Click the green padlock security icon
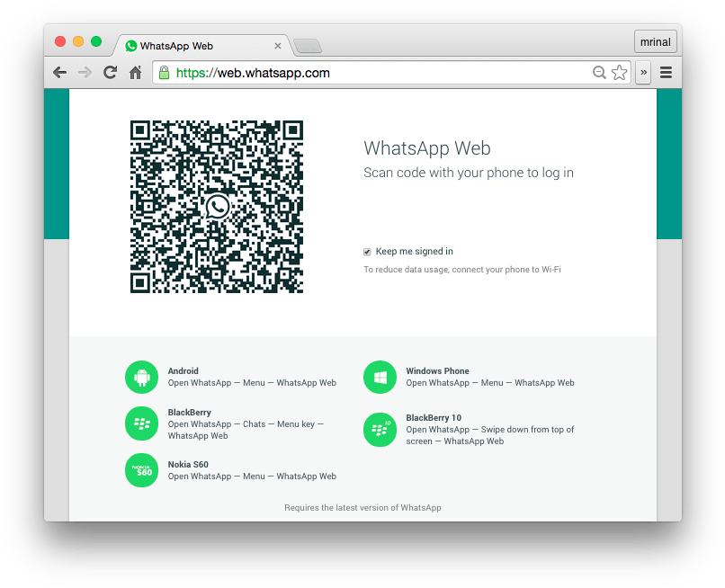The image size is (725, 588). coord(164,73)
